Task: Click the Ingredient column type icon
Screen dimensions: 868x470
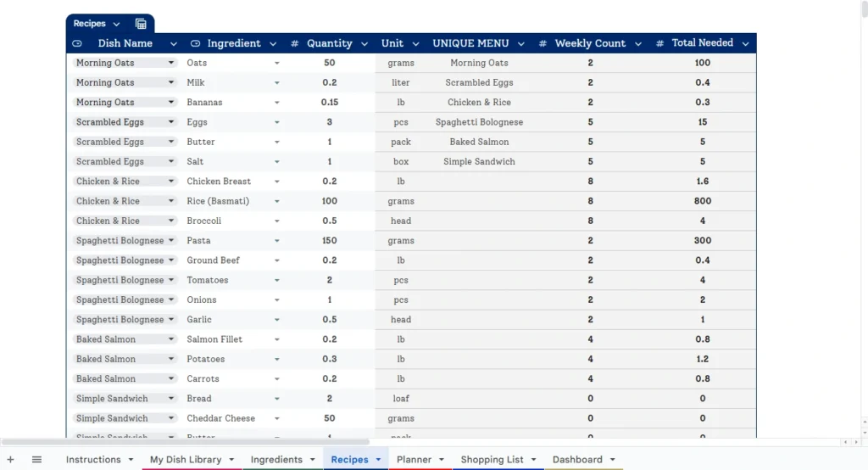Action: (196, 43)
